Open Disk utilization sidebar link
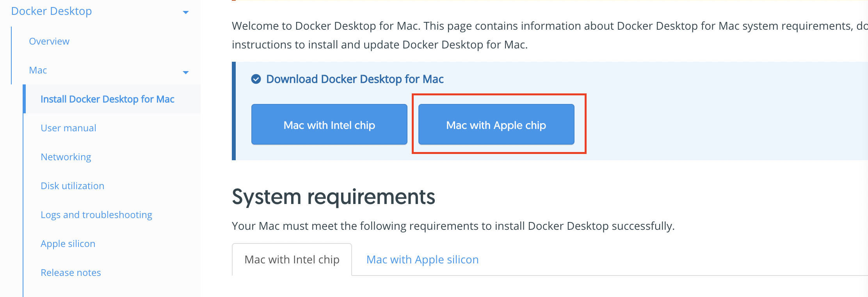 coord(73,186)
